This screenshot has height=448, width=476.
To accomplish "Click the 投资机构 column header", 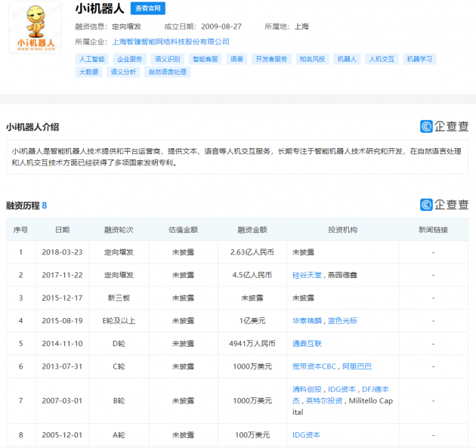I will pos(343,230).
